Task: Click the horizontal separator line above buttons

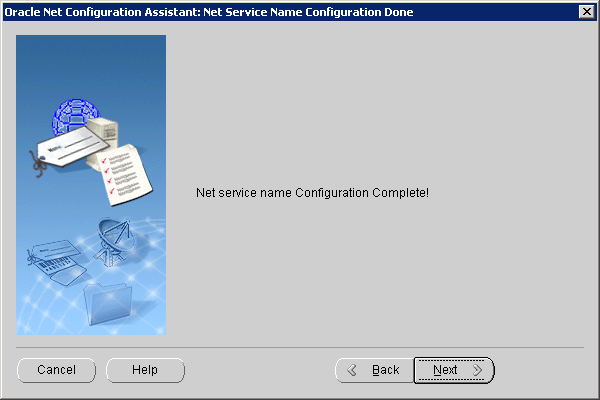Action: (300, 347)
